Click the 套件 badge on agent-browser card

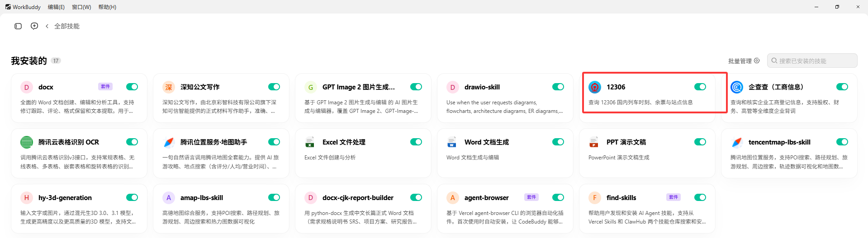(x=531, y=197)
